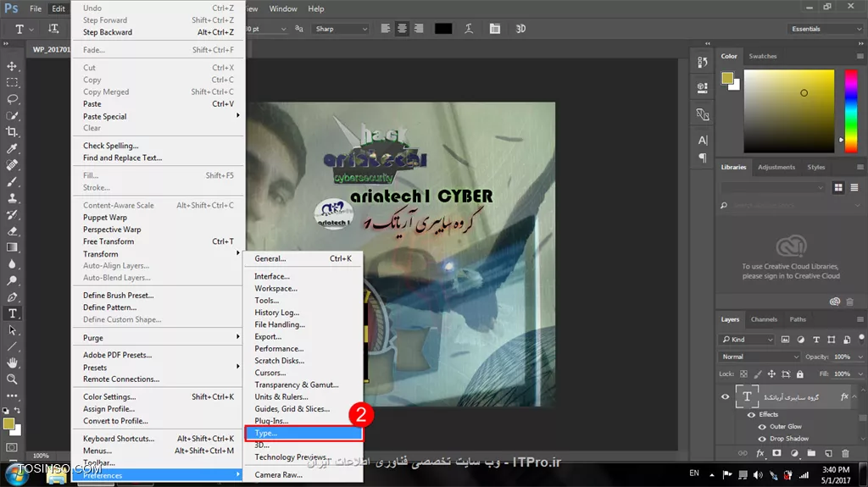Select the Lasso tool

(x=12, y=99)
